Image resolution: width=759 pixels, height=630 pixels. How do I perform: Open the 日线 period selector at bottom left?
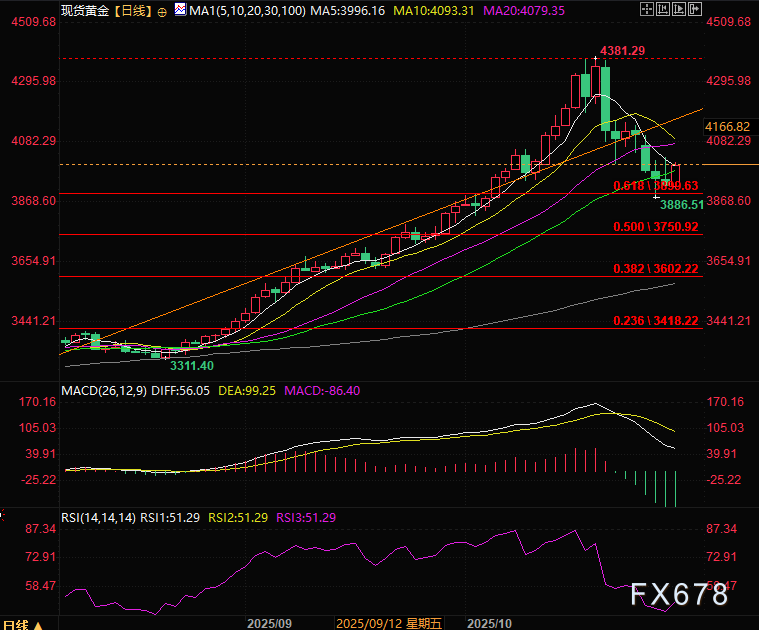click(x=20, y=622)
